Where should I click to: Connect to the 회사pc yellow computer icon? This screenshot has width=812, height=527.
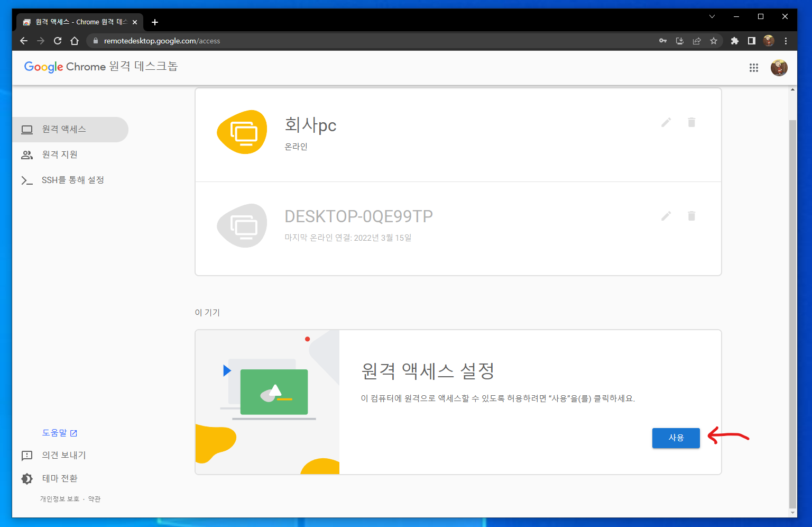click(x=242, y=132)
